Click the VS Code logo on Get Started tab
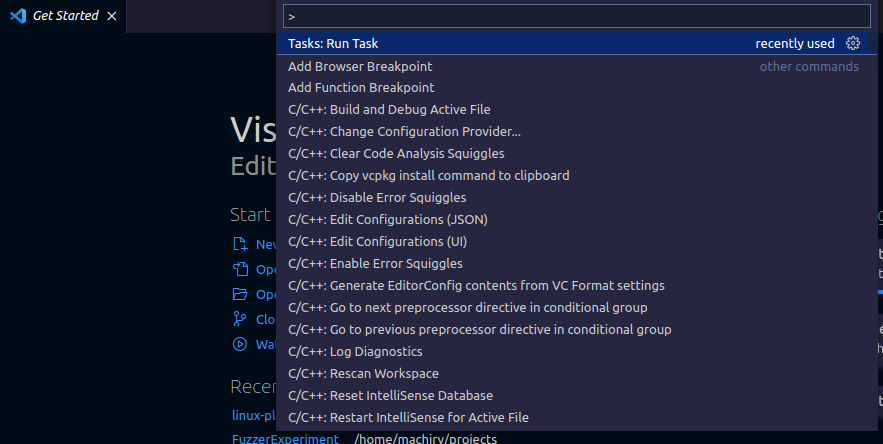883x444 pixels. click(x=18, y=16)
